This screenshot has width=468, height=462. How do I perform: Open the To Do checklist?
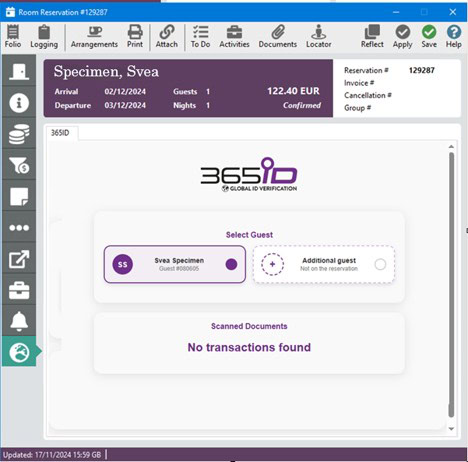coord(200,36)
